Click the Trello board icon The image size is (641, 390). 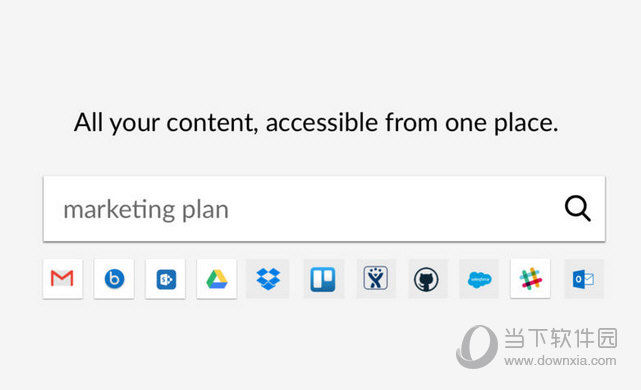pos(323,279)
